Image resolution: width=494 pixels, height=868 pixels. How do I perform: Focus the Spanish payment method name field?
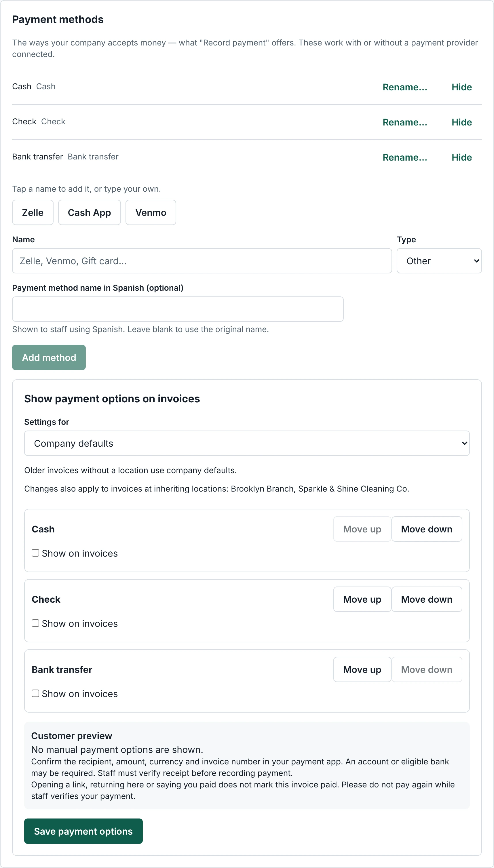[x=178, y=309]
